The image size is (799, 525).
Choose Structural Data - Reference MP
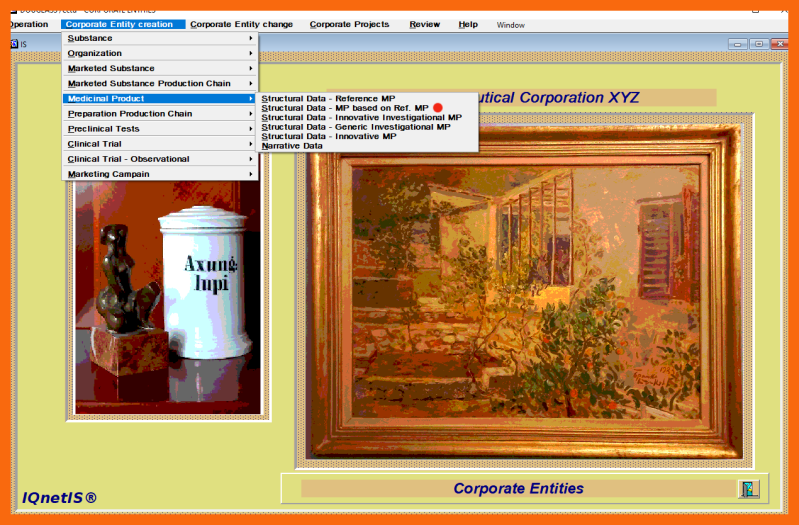click(x=368, y=98)
